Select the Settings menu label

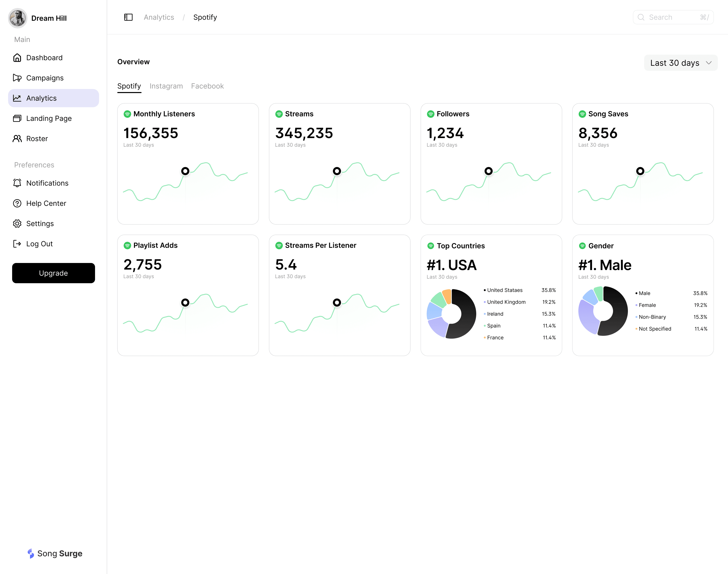point(40,224)
